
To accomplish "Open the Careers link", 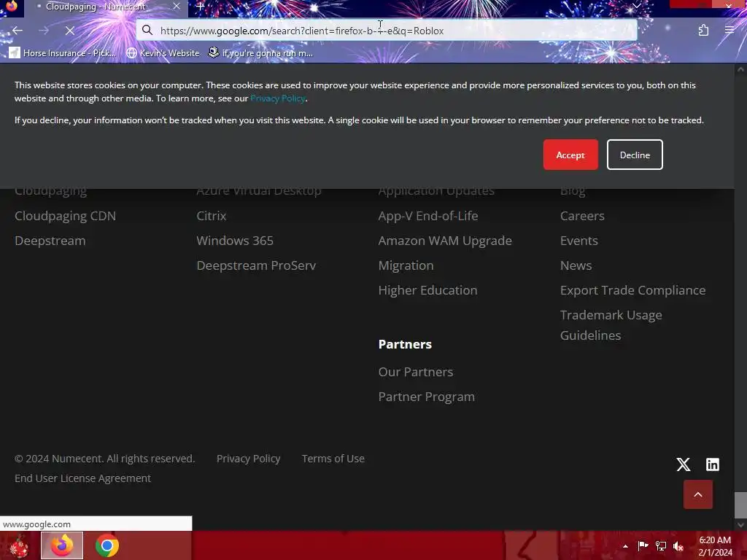I will click(582, 216).
